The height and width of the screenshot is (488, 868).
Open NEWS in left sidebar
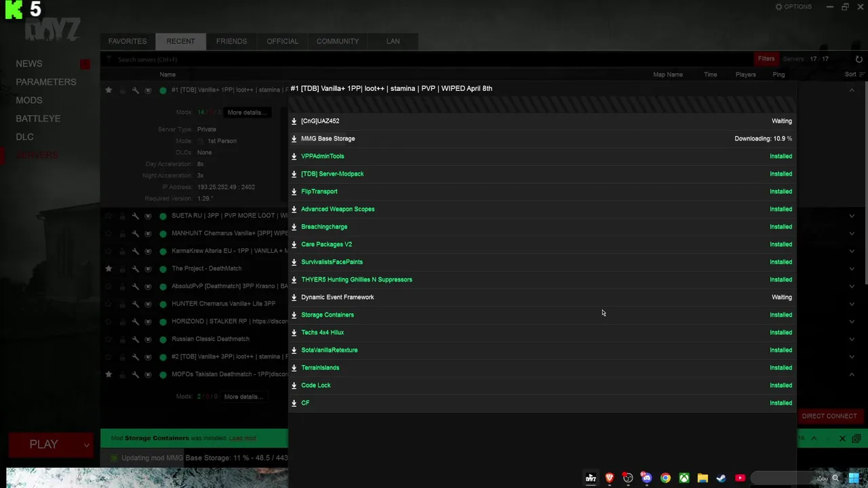29,64
